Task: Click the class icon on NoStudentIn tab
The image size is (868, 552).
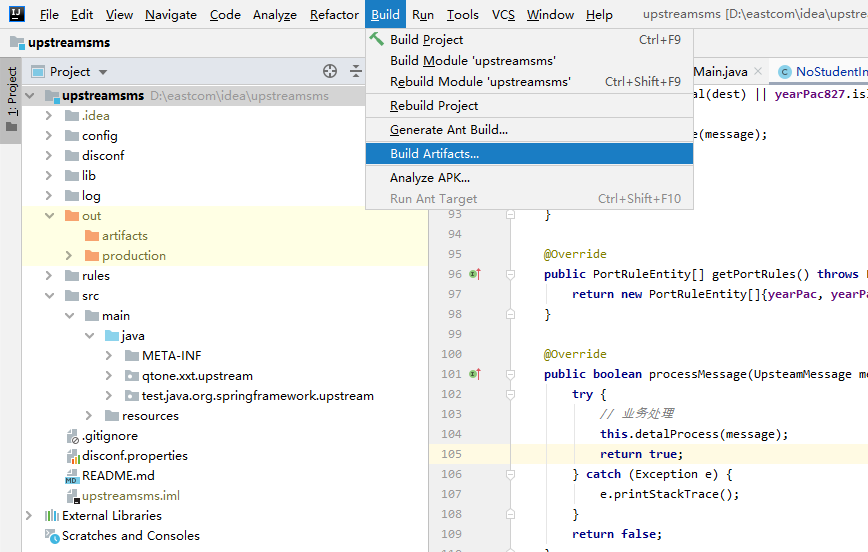Action: point(784,71)
